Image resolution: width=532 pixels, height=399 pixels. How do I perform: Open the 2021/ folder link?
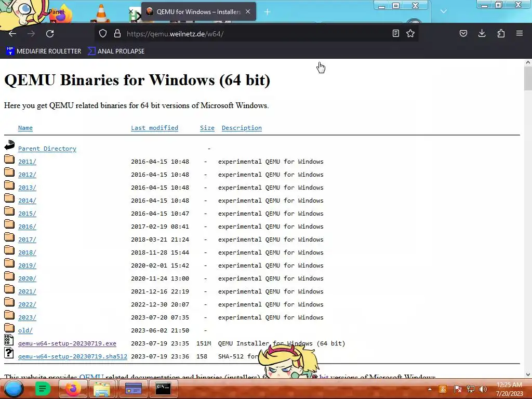click(27, 291)
